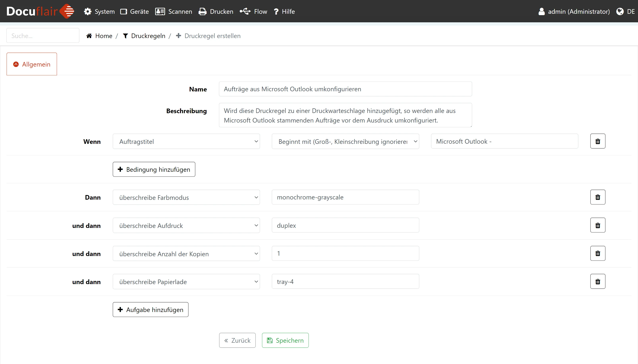The height and width of the screenshot is (364, 638).
Task: Select the Allgemein tab
Action: click(x=32, y=64)
